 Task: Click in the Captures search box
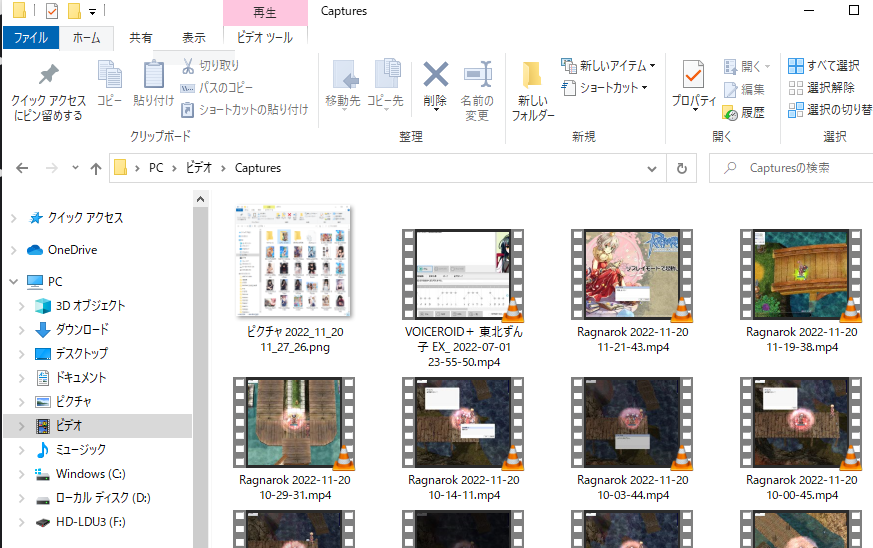pos(791,168)
